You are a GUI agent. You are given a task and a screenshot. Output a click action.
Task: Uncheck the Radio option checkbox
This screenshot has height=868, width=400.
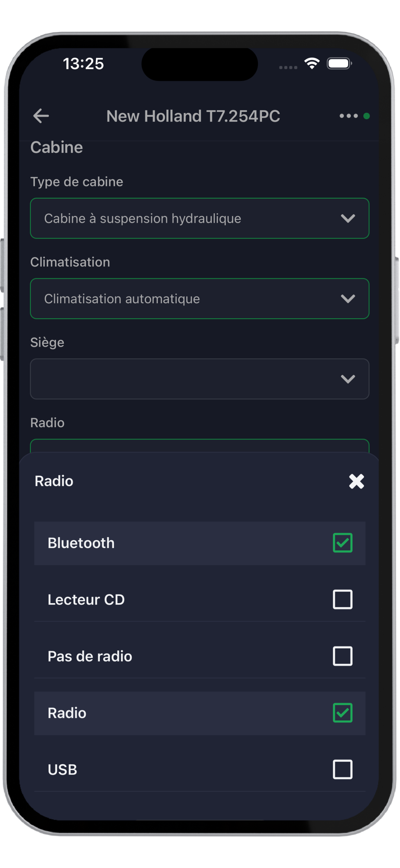coord(342,712)
